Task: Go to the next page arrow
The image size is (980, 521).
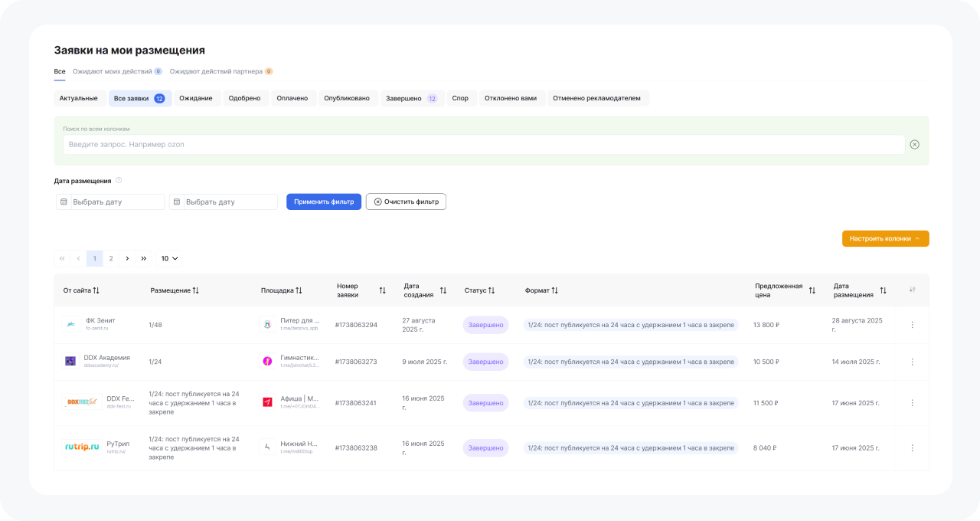Action: [x=127, y=259]
